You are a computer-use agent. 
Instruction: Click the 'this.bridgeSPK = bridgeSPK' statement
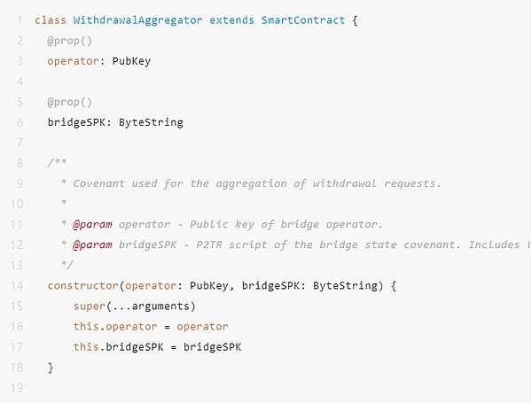pyautogui.click(x=157, y=346)
